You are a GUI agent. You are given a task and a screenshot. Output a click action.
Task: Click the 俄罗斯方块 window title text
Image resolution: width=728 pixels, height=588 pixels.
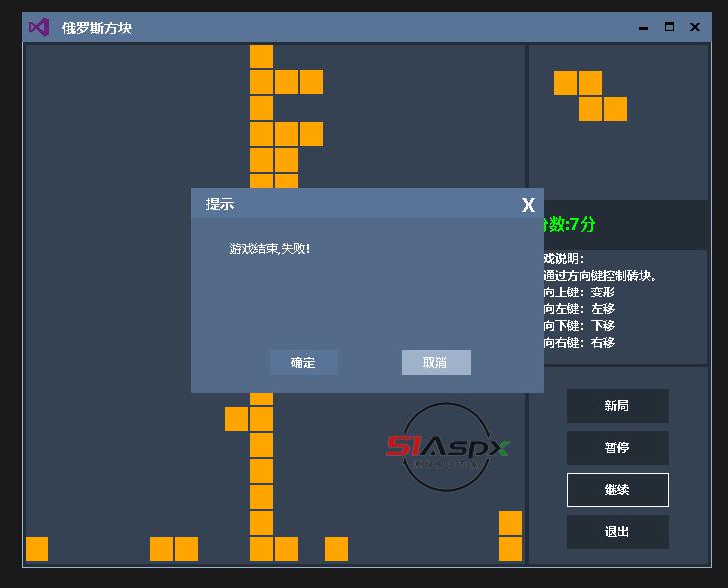click(97, 28)
